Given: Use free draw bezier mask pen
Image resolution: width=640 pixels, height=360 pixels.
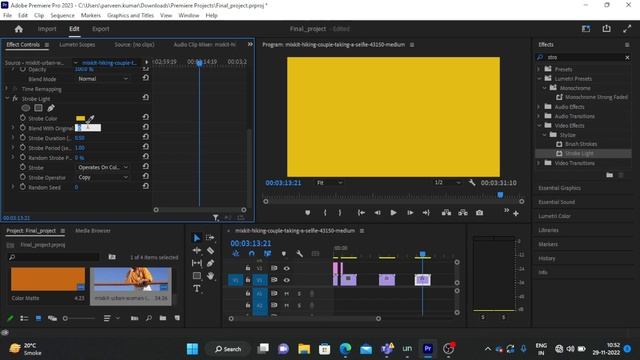Looking at the screenshot, I should 51,108.
